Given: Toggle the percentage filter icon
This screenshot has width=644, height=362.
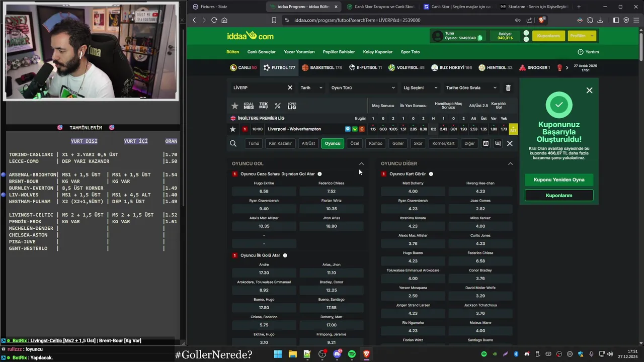Looking at the screenshot, I should [278, 106].
